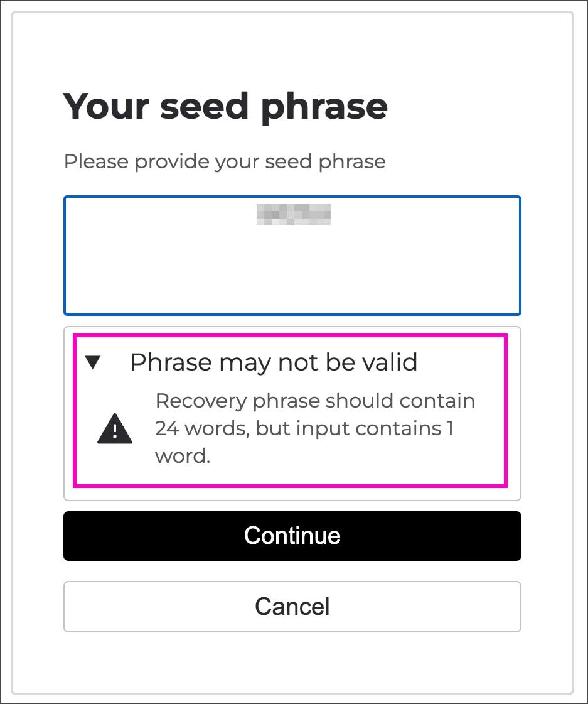Focus the seed phrase text box
The width and height of the screenshot is (588, 704).
[292, 264]
